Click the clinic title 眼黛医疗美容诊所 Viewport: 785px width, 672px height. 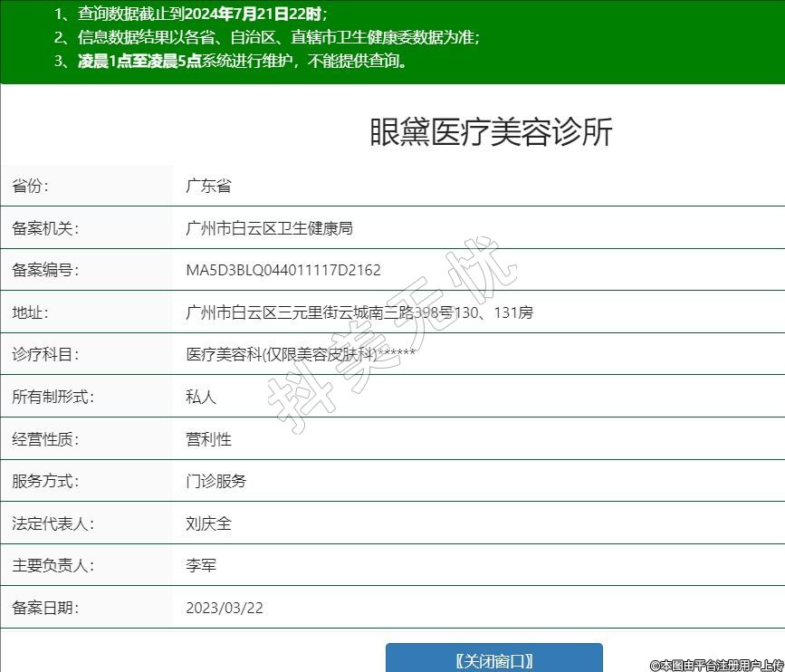coord(491,132)
